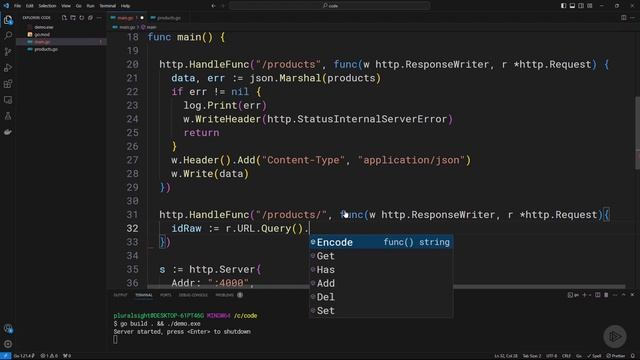Open the Testing flask view
Image resolution: width=640 pixels, height=360 pixels.
click(x=8, y=116)
